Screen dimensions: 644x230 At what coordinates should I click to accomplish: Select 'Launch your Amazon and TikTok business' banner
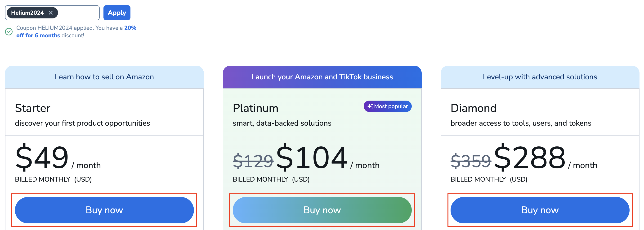click(x=322, y=77)
